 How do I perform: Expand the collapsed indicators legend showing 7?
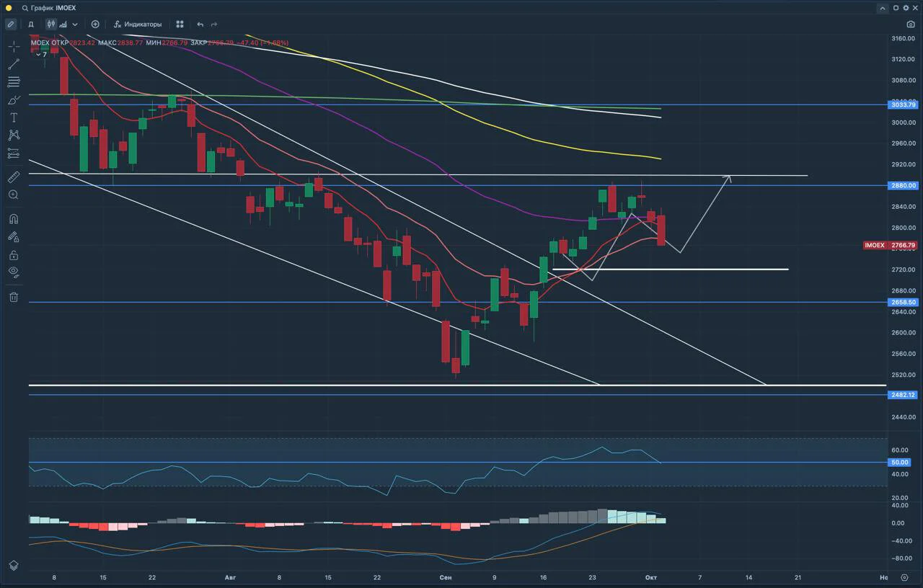(x=41, y=54)
